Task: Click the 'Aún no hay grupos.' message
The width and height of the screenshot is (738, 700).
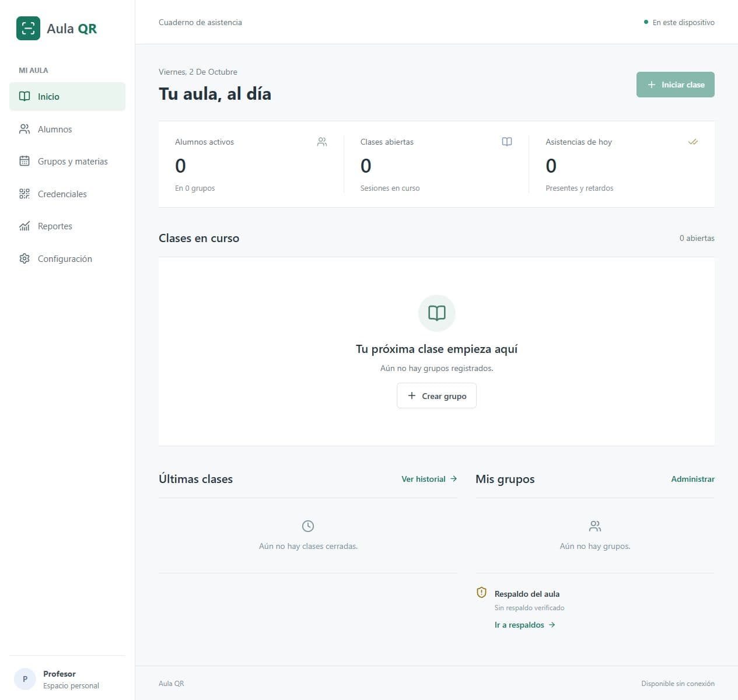Action: [x=595, y=546]
